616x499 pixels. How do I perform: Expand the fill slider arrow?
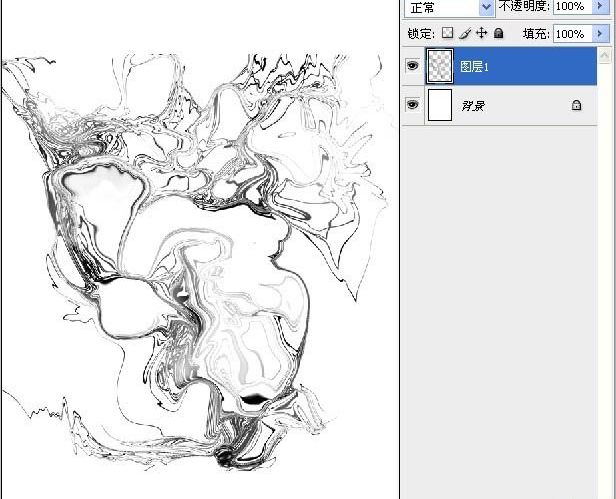point(600,34)
